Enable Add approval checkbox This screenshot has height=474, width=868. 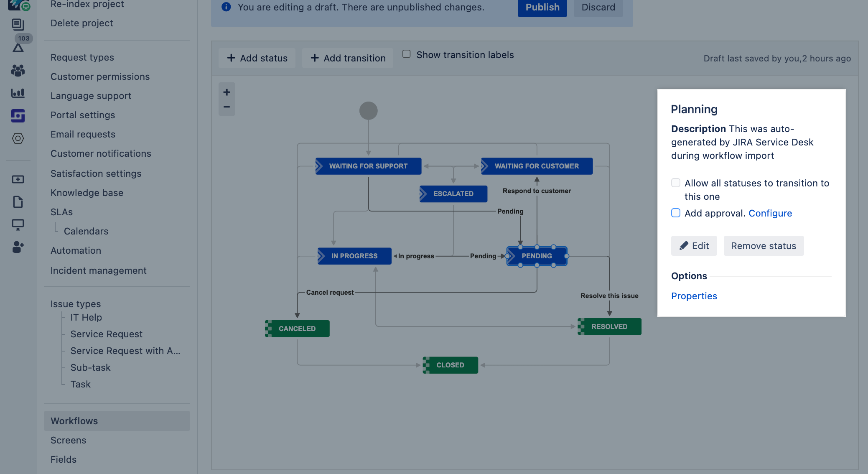click(675, 212)
